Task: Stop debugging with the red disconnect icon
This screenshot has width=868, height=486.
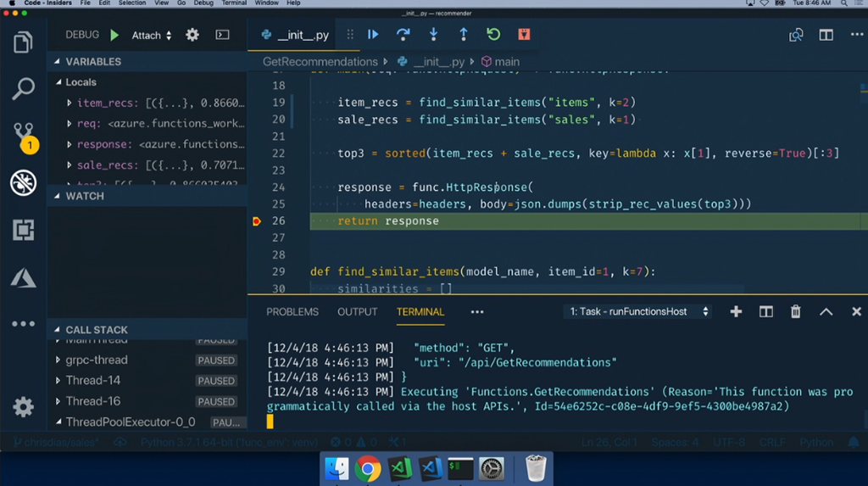Action: coord(524,35)
